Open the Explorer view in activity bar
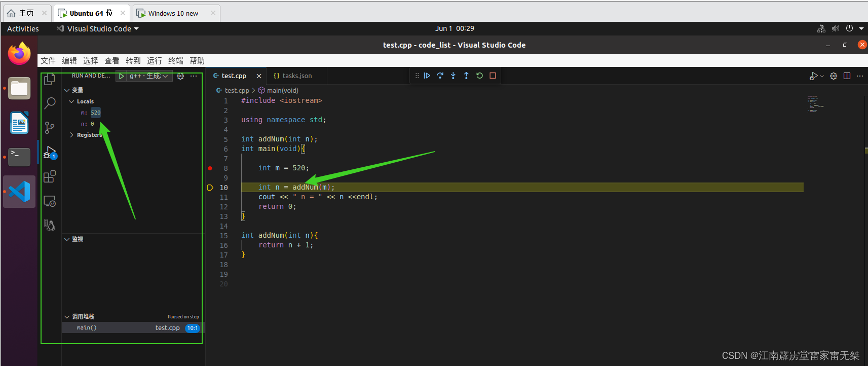 (x=50, y=79)
